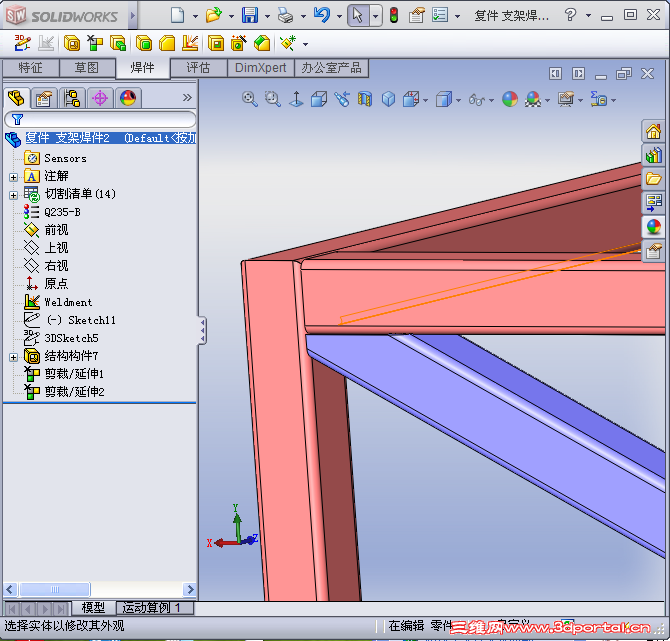The image size is (670, 641).
Task: Click the Zoom to Fit icon
Action: 250,99
